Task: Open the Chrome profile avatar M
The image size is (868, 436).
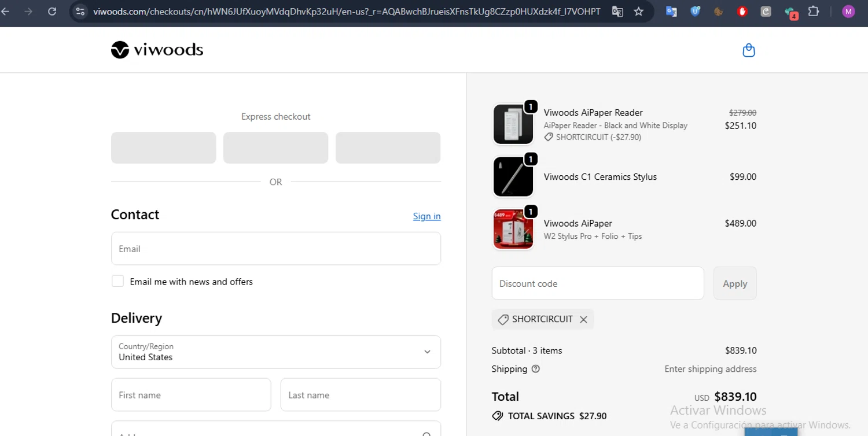Action: pos(848,11)
